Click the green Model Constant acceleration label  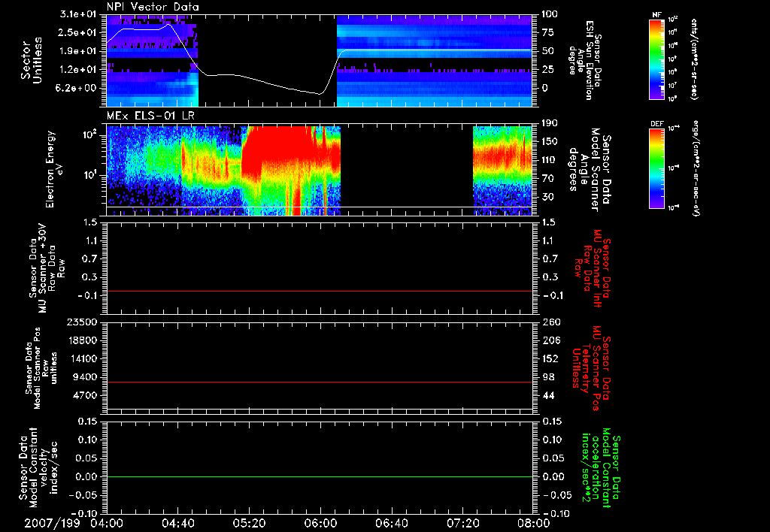(601, 469)
